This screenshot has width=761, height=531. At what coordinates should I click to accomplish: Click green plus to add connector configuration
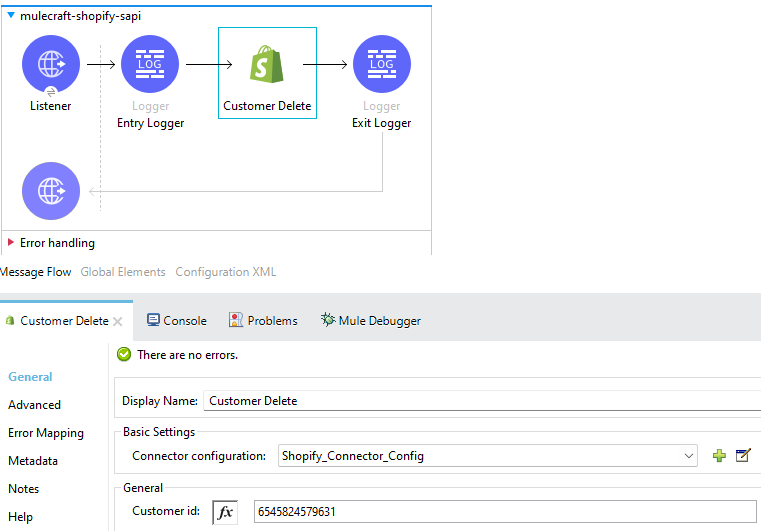click(719, 456)
